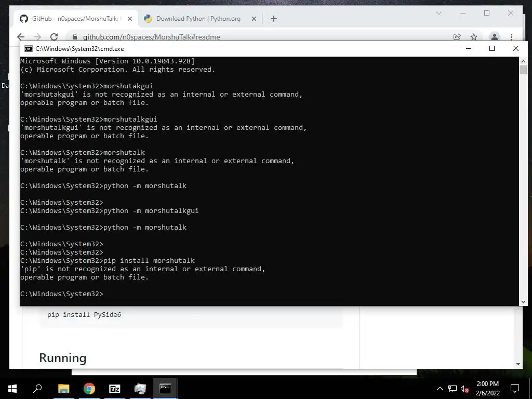Maximize the Chrome window

tap(487, 13)
